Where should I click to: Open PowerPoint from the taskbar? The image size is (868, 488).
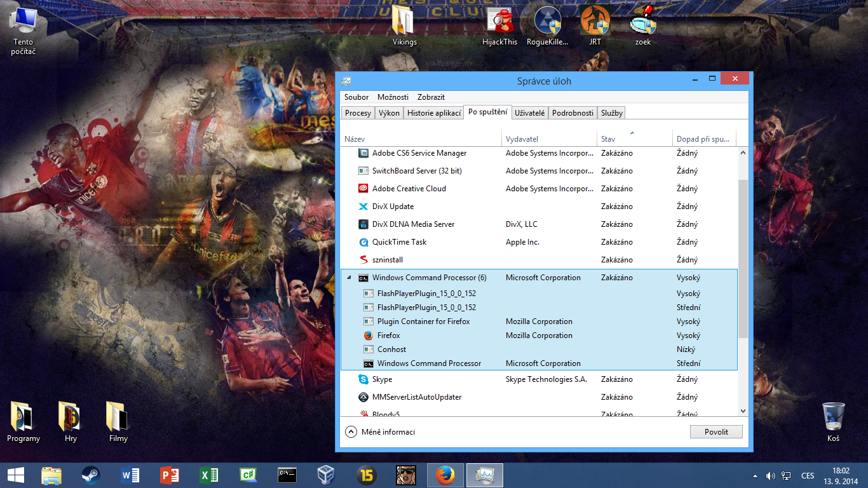(x=170, y=475)
